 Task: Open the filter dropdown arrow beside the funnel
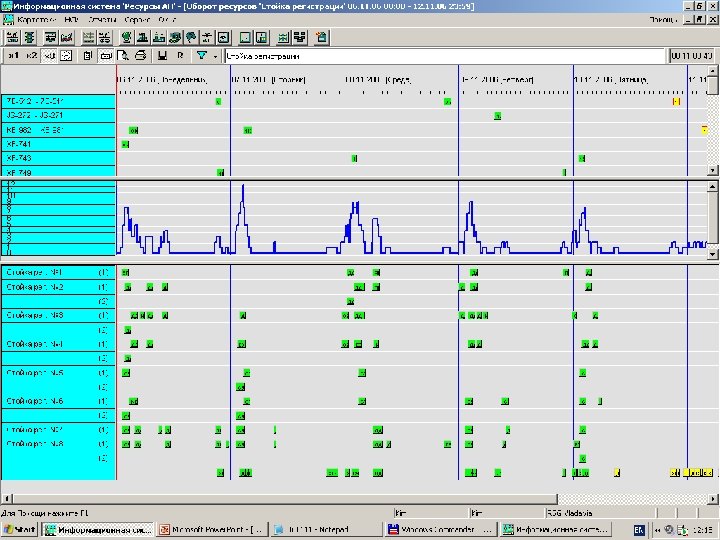[x=217, y=56]
